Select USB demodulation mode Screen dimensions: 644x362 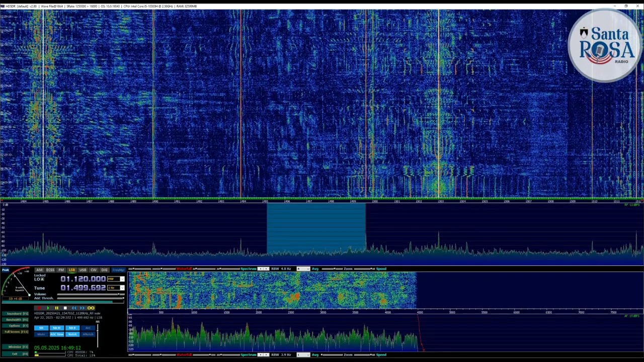[x=83, y=270]
